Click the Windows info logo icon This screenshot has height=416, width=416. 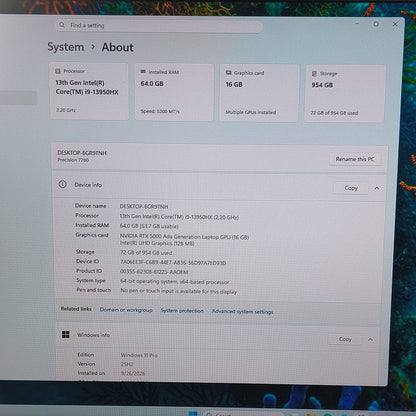[66, 334]
